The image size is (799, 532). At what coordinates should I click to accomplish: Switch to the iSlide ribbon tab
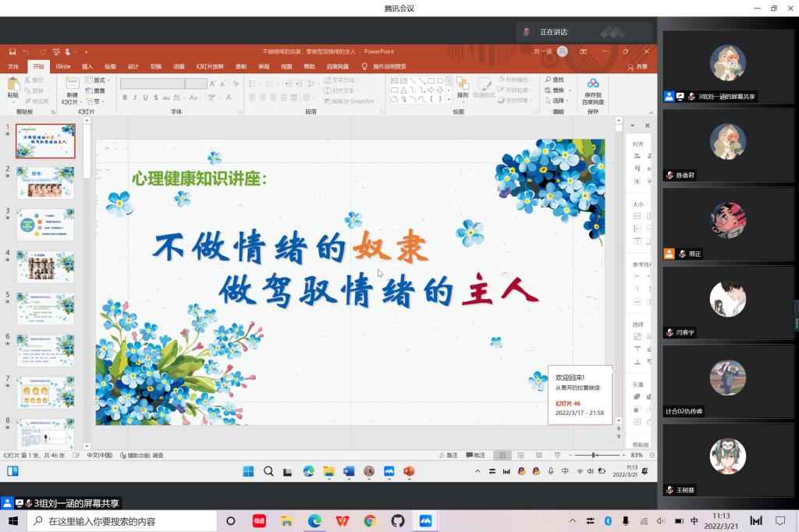coord(62,66)
